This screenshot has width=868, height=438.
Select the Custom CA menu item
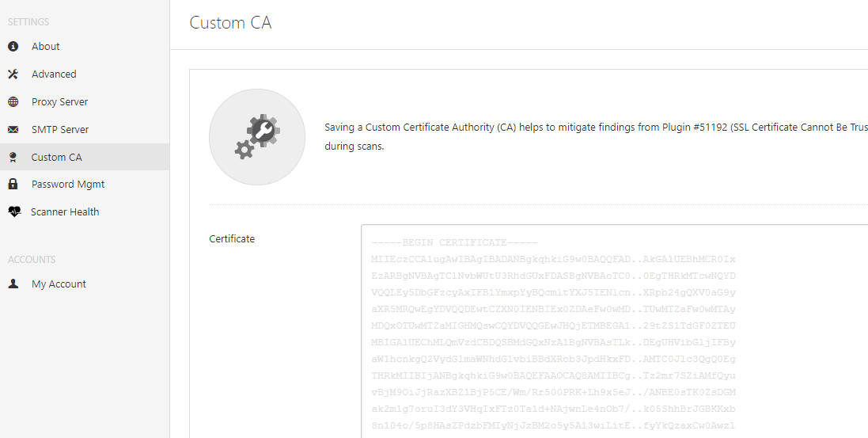pos(56,158)
